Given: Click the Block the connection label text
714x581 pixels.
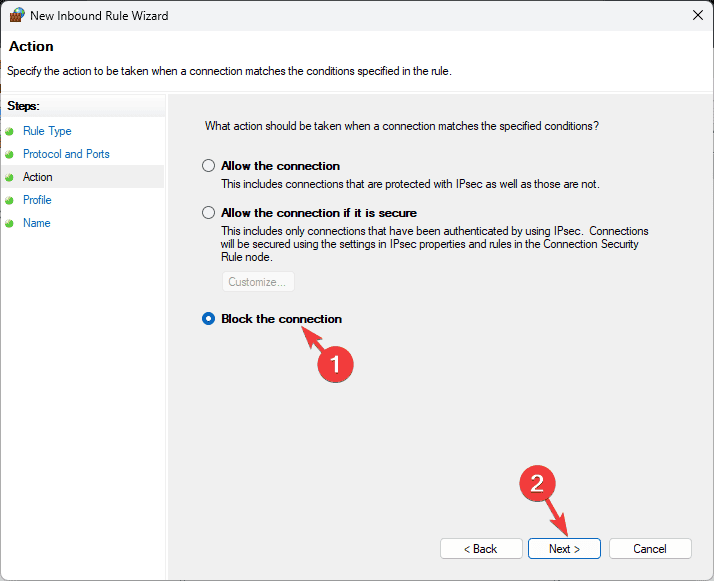Looking at the screenshot, I should pyautogui.click(x=281, y=319).
